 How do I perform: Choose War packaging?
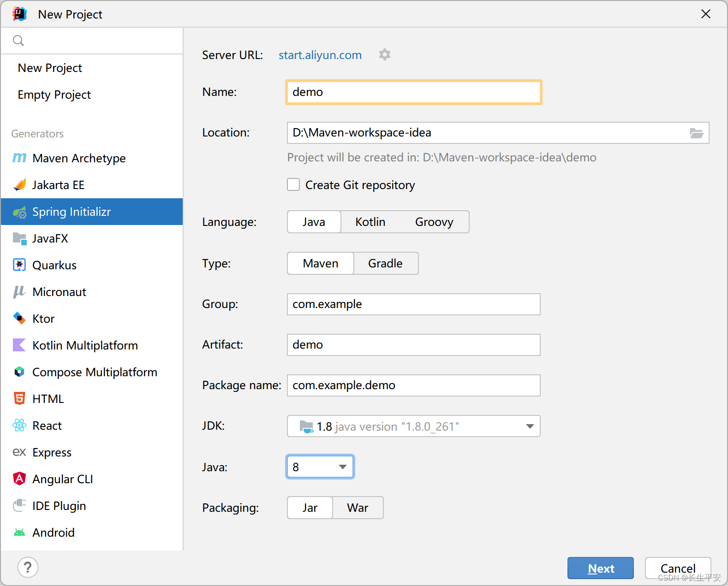(x=358, y=508)
